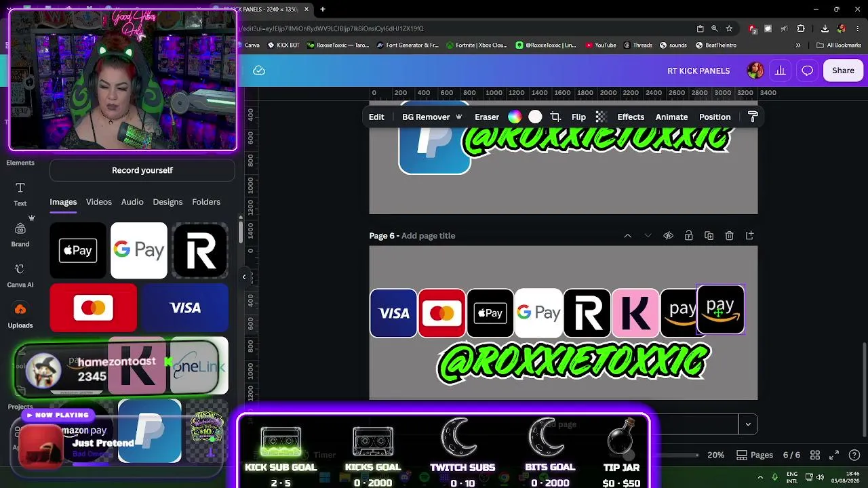The height and width of the screenshot is (488, 868).
Task: Lock Page 6 with the padlock icon
Action: coord(688,236)
